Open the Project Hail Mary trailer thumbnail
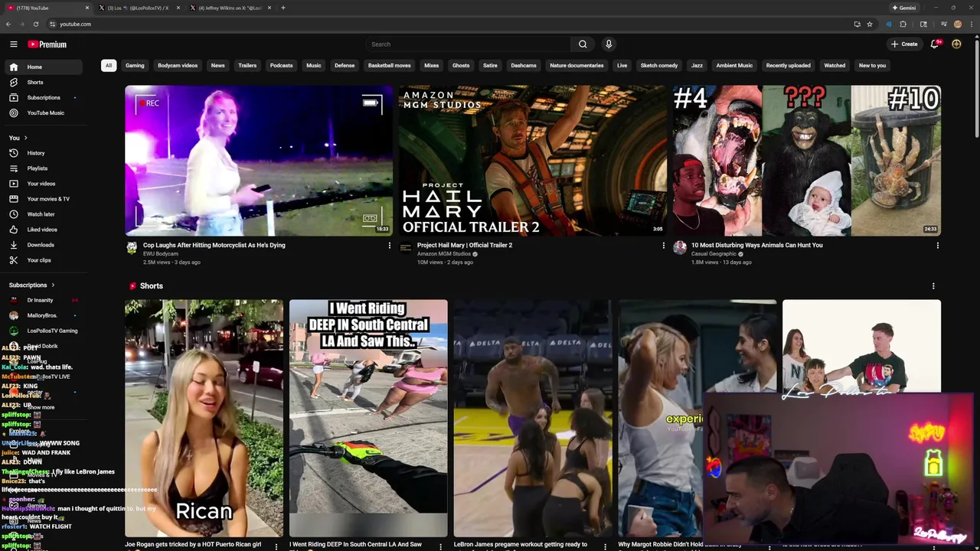The image size is (980, 551). pyautogui.click(x=533, y=161)
